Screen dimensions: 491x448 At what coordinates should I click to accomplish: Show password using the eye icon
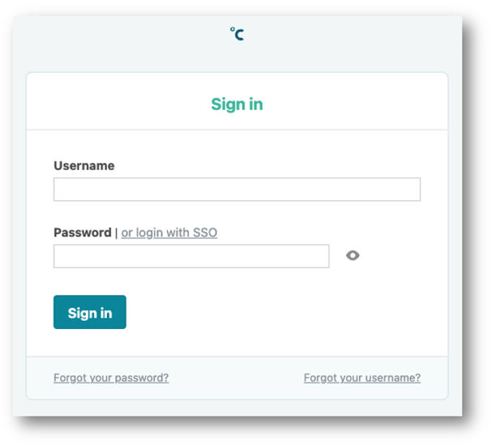(352, 255)
